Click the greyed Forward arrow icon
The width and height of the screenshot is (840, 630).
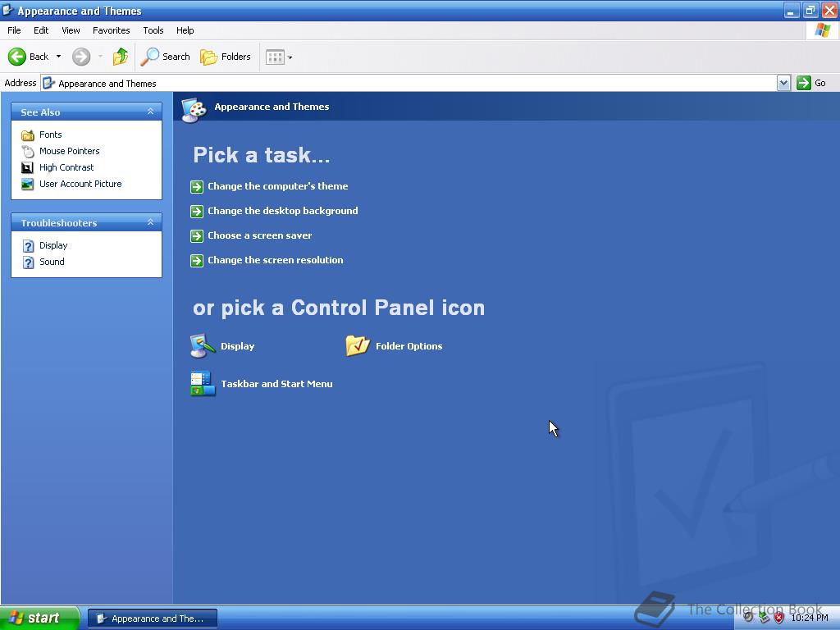[81, 57]
